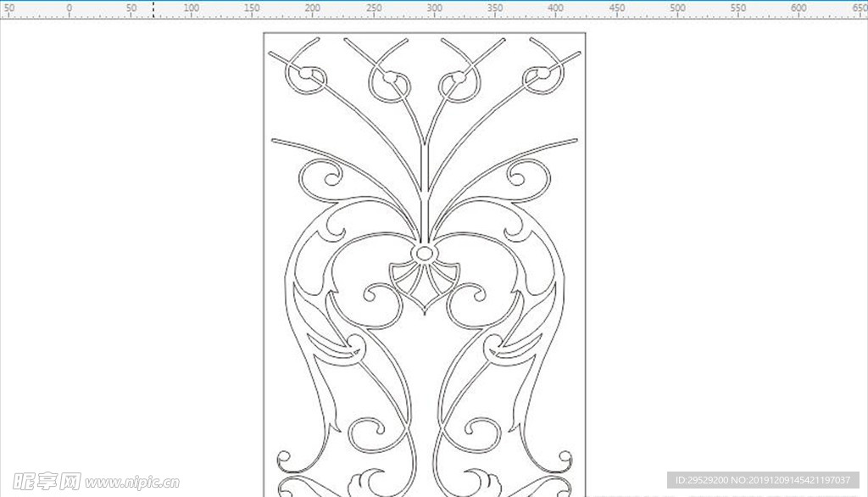Select the upper-left spiral scroll curl
The image size is (868, 497).
tap(326, 176)
